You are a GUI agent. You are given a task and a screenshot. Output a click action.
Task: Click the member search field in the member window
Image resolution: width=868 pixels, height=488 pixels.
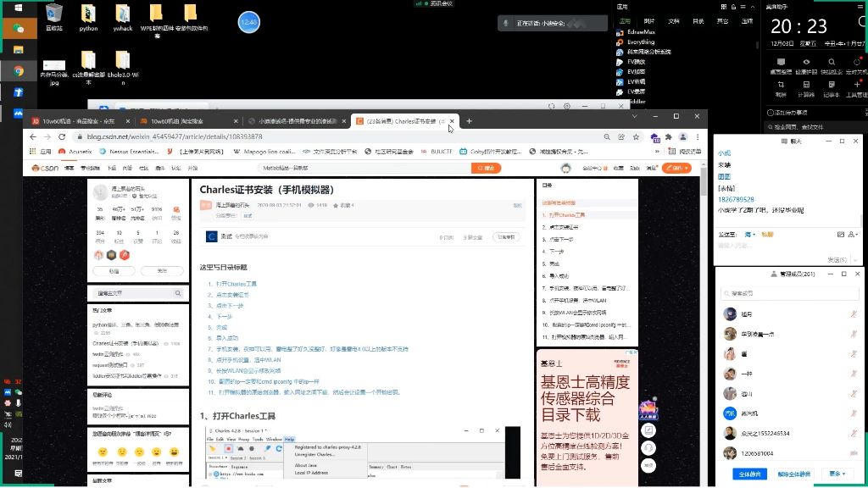tap(790, 293)
